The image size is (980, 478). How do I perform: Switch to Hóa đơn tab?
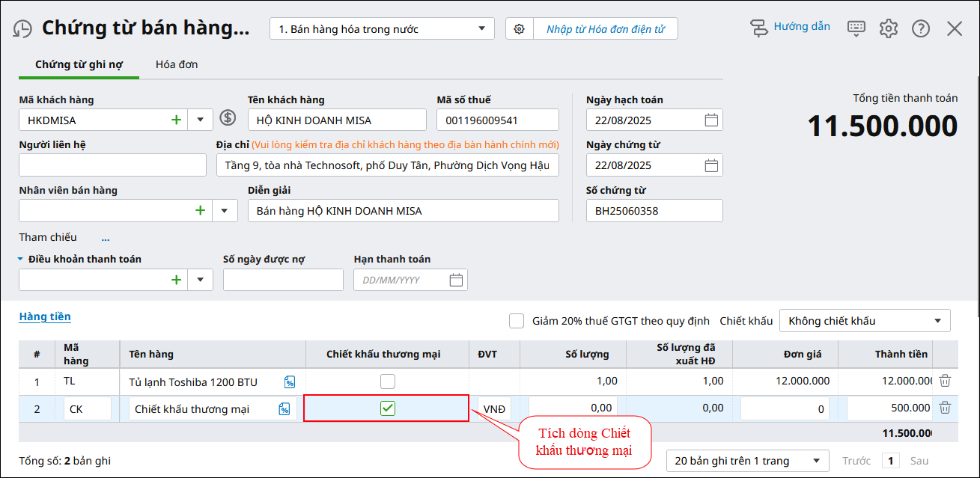click(x=177, y=64)
